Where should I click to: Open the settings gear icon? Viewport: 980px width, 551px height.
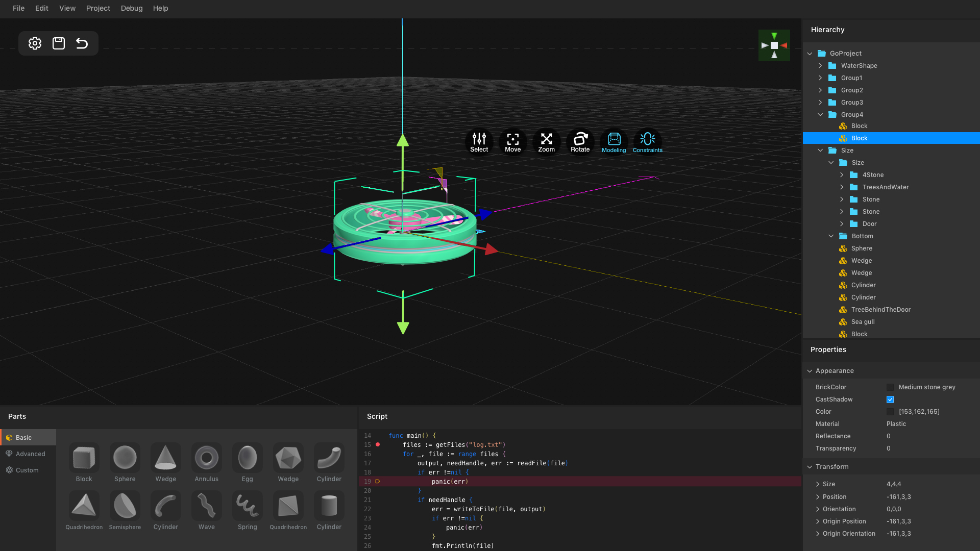coord(35,43)
